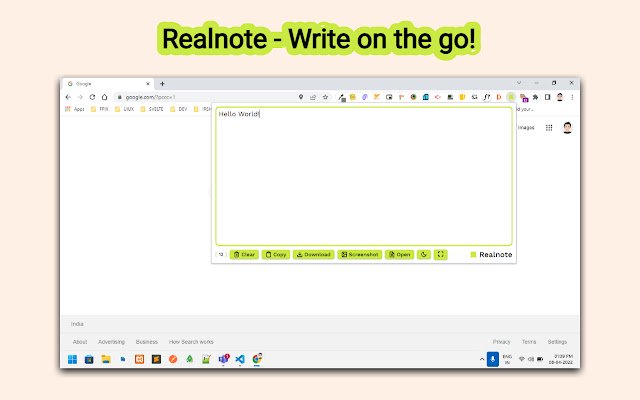Open How Search works link

(x=191, y=342)
